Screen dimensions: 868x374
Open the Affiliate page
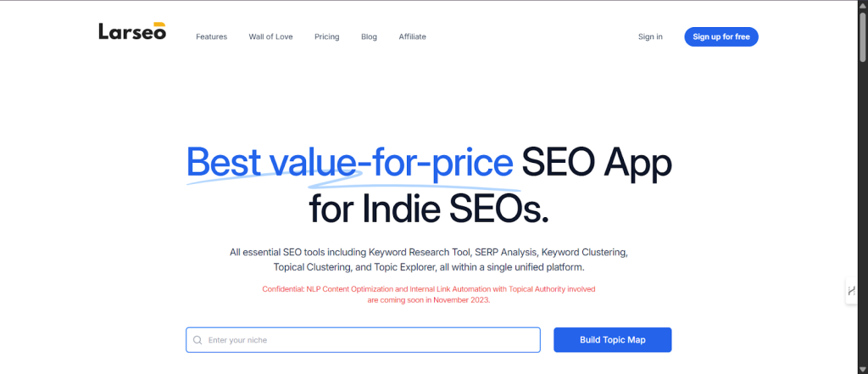pyautogui.click(x=412, y=36)
